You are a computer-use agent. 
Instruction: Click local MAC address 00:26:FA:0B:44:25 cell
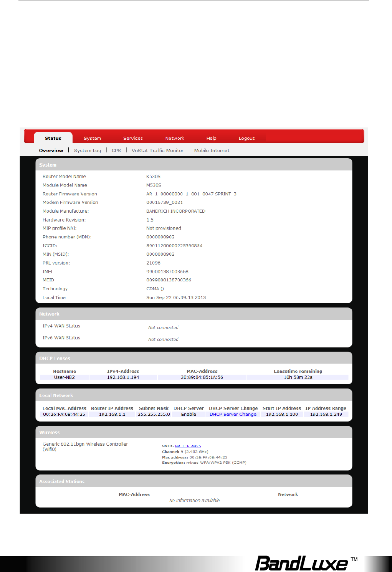tap(64, 414)
